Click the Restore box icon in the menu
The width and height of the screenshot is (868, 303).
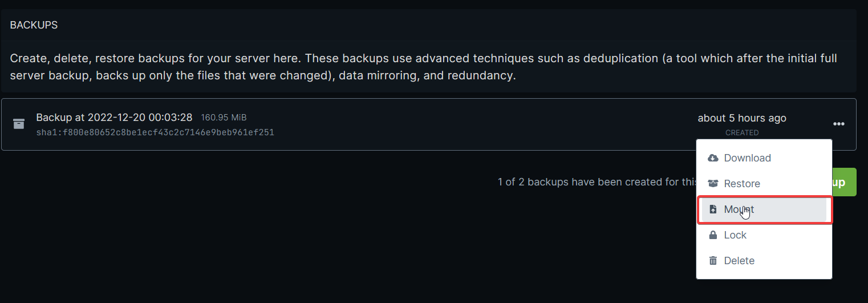coord(713,184)
